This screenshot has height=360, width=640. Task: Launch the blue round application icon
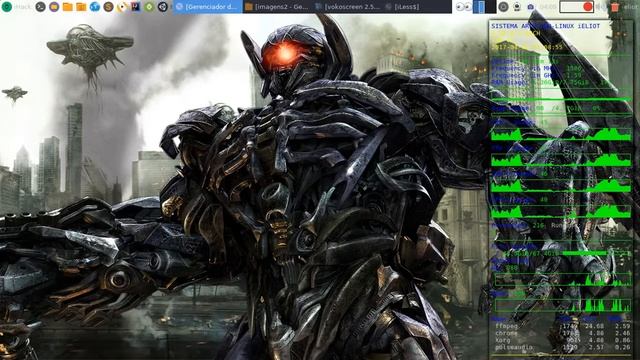coord(95,7)
